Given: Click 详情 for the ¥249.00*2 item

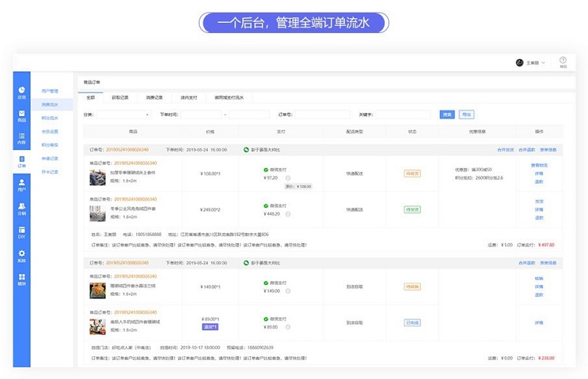Looking at the screenshot, I should pos(539,210).
